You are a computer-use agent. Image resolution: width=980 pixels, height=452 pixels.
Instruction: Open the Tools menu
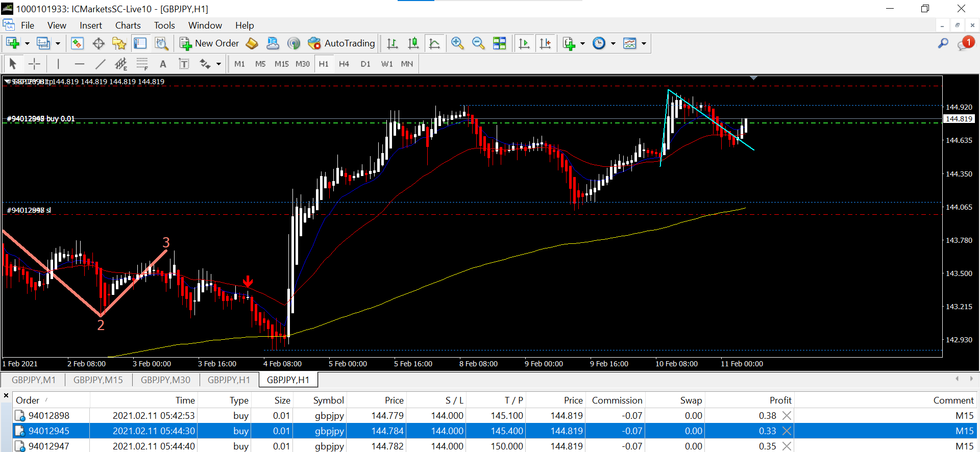point(164,26)
